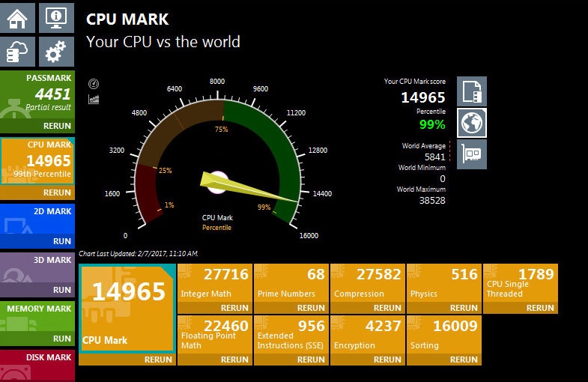Image resolution: width=588 pixels, height=382 pixels.
Task: Open the System Information monitor icon
Action: pyautogui.click(x=56, y=17)
